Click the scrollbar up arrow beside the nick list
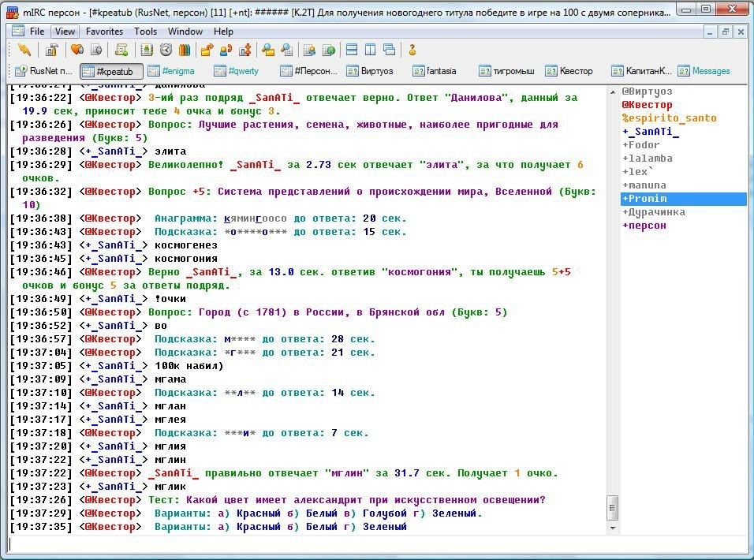Screen dimensions: 754x560 pyautogui.click(x=613, y=91)
